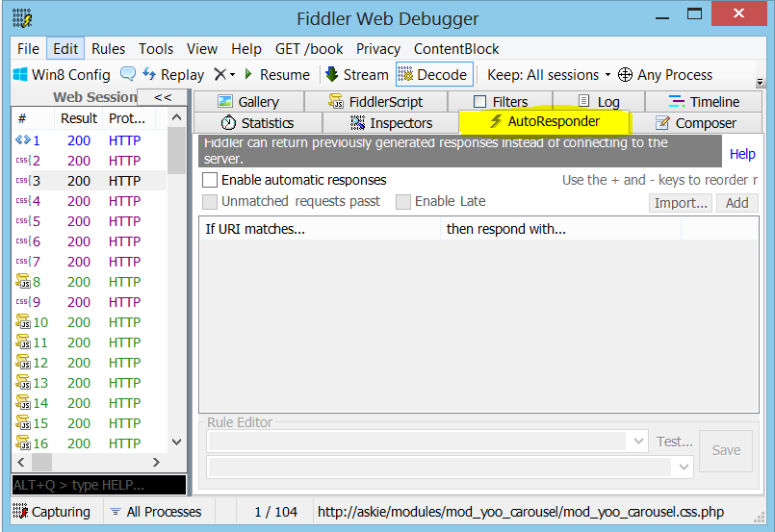Open the Rules menu
This screenshot has height=532, width=775.
tap(108, 49)
